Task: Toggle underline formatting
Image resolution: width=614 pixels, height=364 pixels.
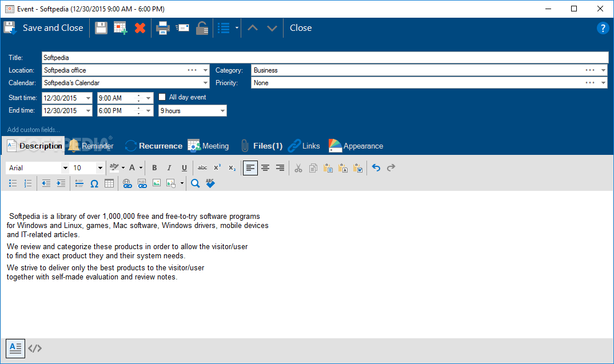Action: pyautogui.click(x=184, y=168)
